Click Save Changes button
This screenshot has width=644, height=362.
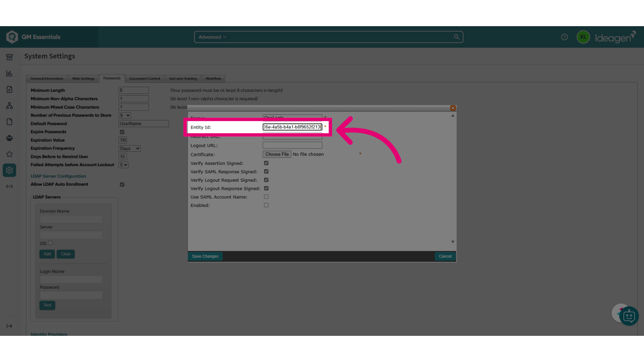pos(205,256)
